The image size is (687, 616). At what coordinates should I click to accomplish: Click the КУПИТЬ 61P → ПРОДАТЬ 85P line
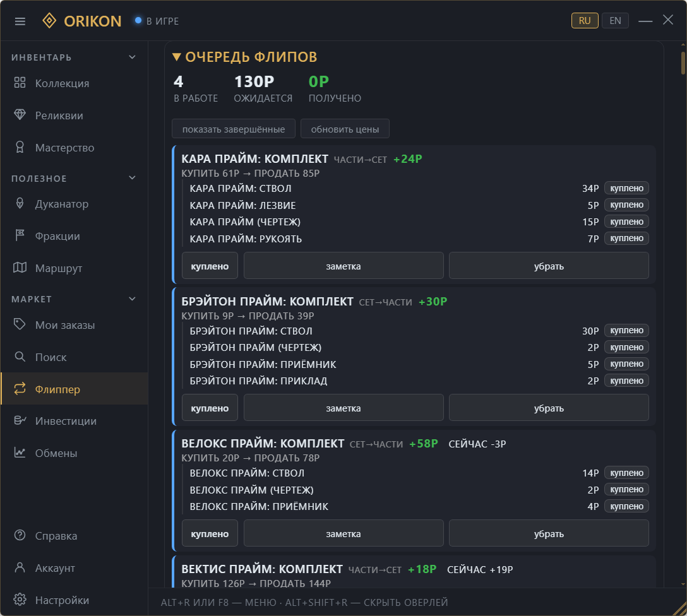click(x=251, y=174)
